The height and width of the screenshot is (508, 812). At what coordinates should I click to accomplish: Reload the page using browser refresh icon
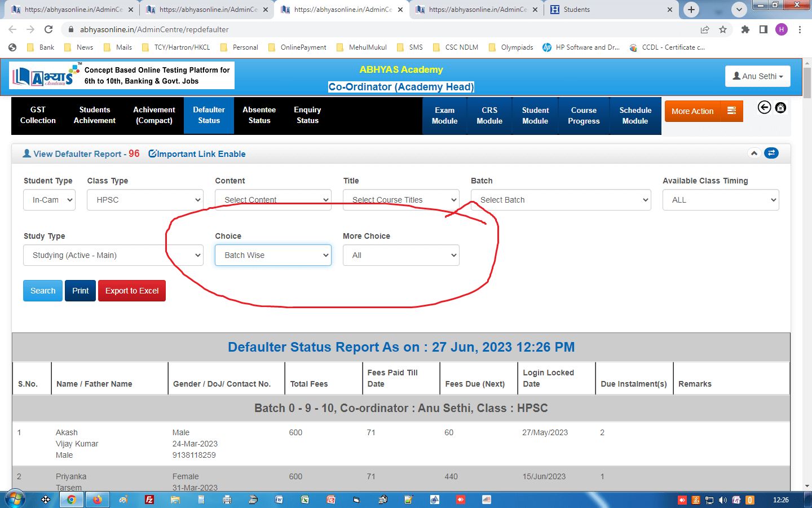click(x=48, y=29)
